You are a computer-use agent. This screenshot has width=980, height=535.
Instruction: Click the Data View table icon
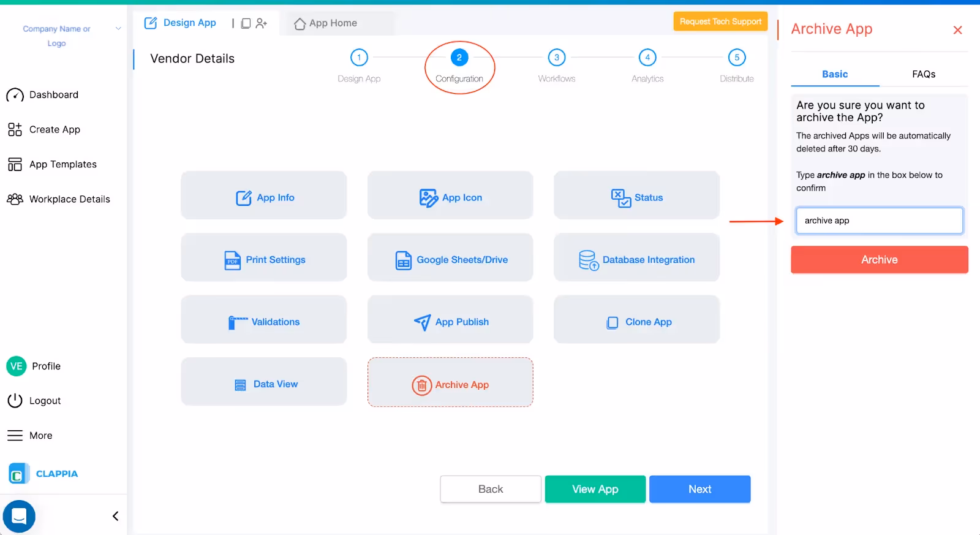241,385
